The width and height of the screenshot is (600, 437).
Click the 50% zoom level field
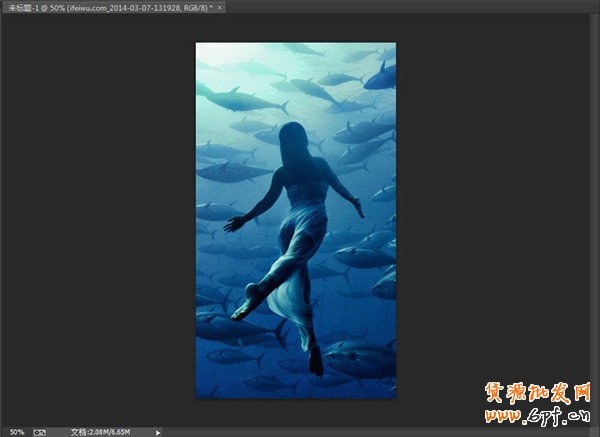(17, 431)
